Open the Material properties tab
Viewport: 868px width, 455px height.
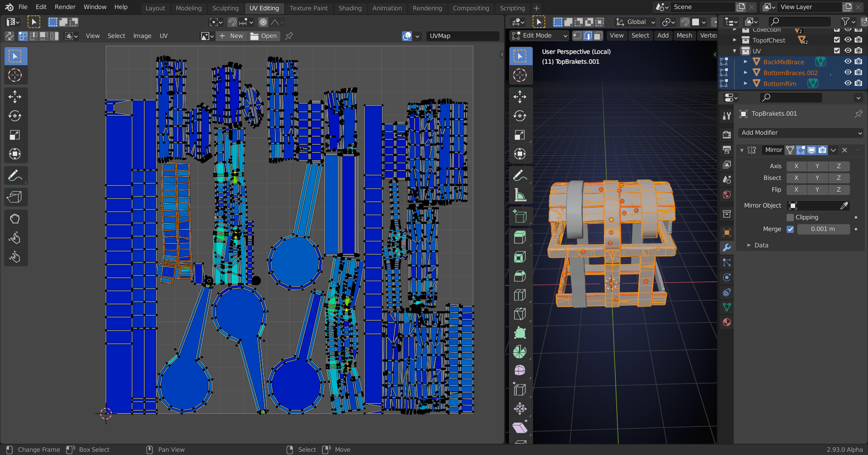727,322
